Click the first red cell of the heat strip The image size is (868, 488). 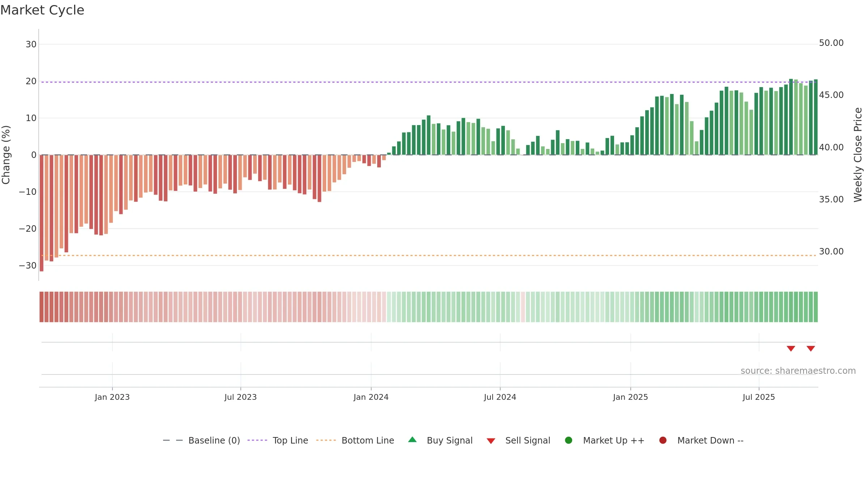coord(42,307)
